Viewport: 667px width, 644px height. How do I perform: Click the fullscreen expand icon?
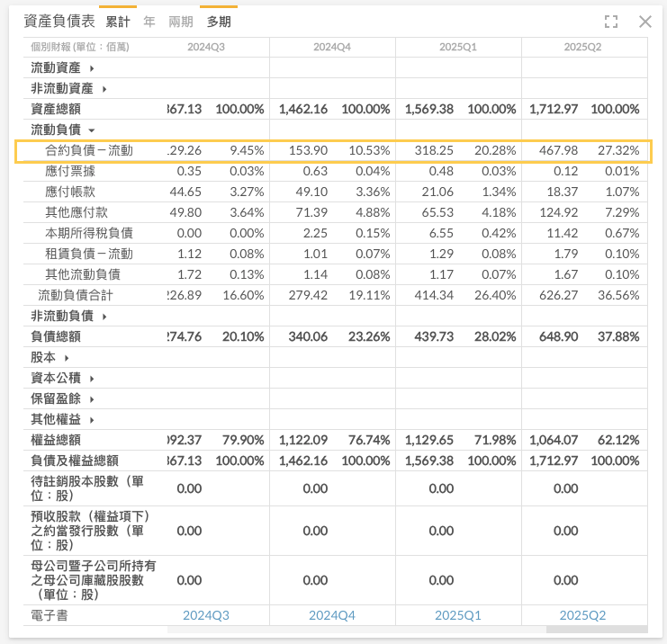pos(612,22)
